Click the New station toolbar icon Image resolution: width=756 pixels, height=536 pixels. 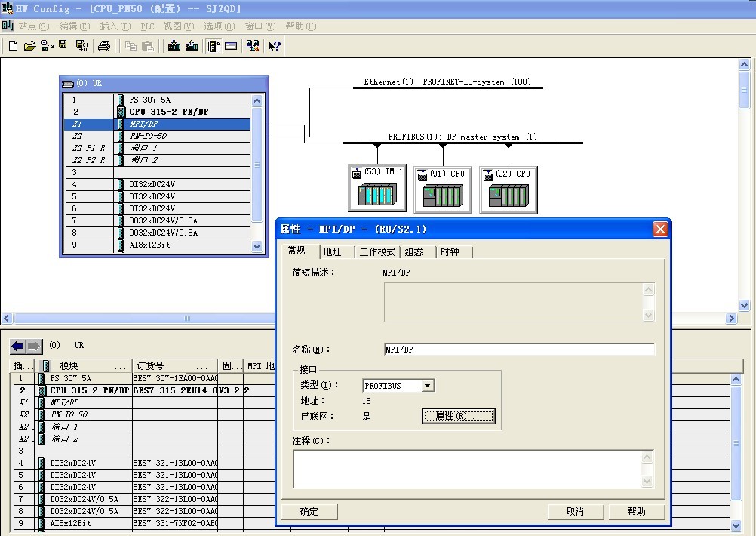(x=13, y=46)
